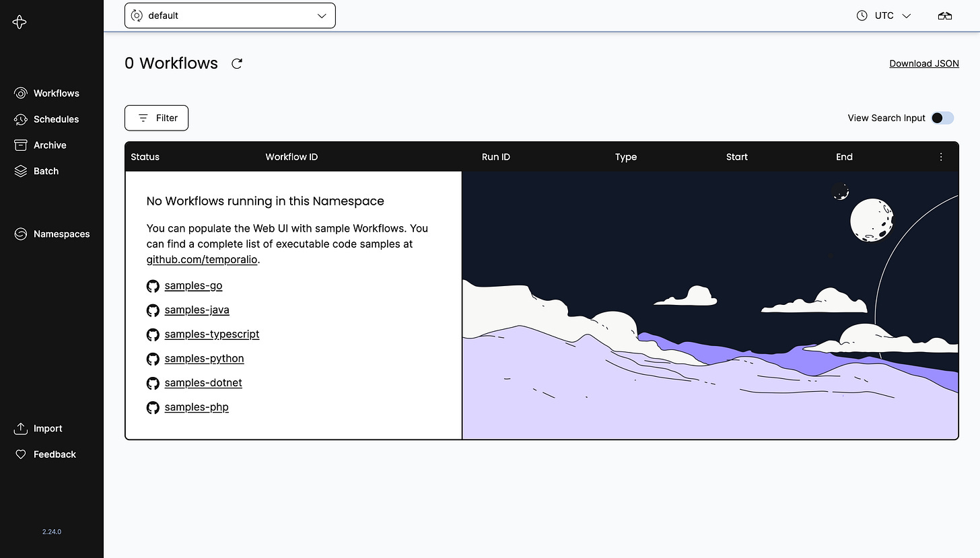
Task: Select the Namespaces sidebar icon
Action: tap(21, 234)
